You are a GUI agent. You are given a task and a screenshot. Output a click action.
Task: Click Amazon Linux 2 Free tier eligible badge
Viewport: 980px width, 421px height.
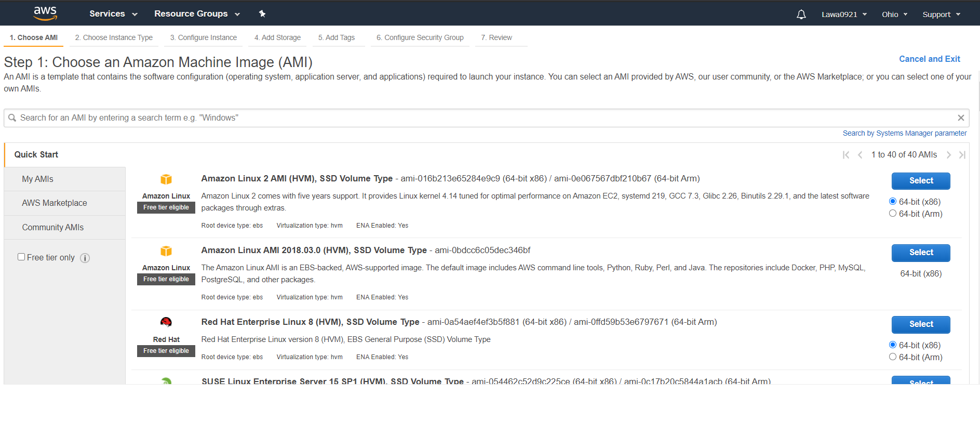(166, 207)
